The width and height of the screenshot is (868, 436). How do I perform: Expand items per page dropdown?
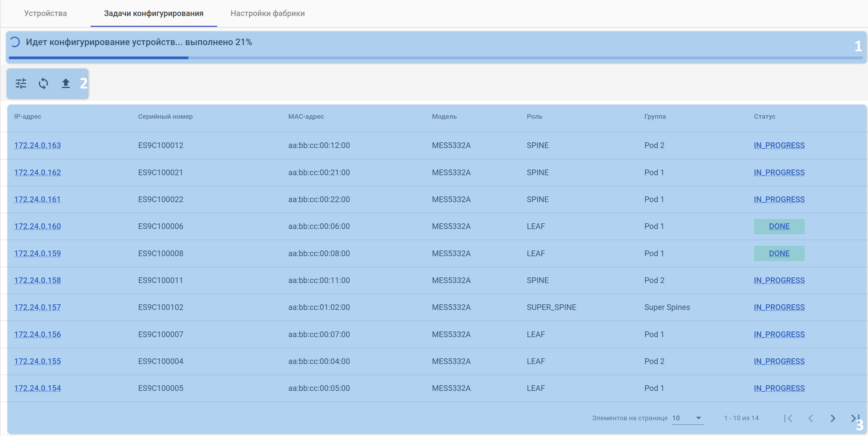tap(698, 418)
